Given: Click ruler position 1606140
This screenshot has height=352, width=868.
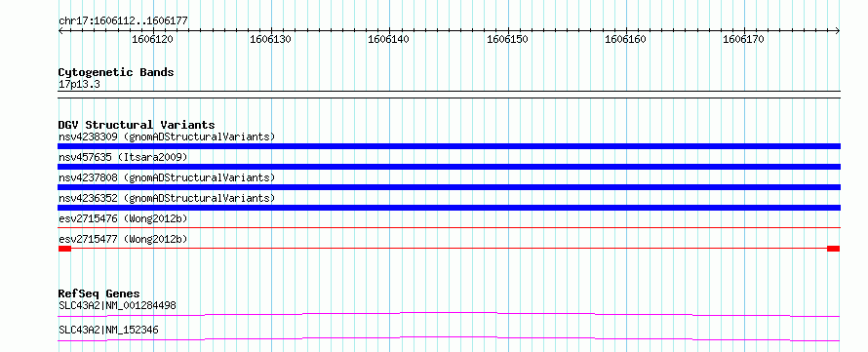Looking at the screenshot, I should click(x=389, y=39).
